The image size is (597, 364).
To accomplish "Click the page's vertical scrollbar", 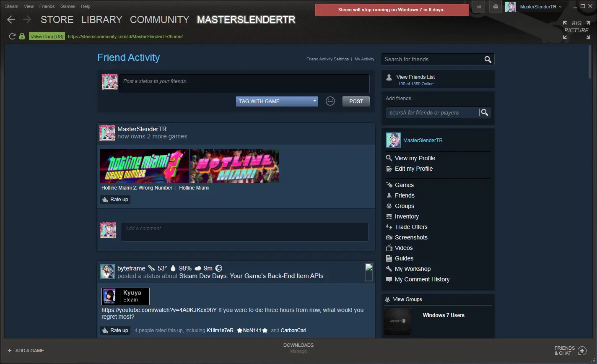I will [x=589, y=62].
